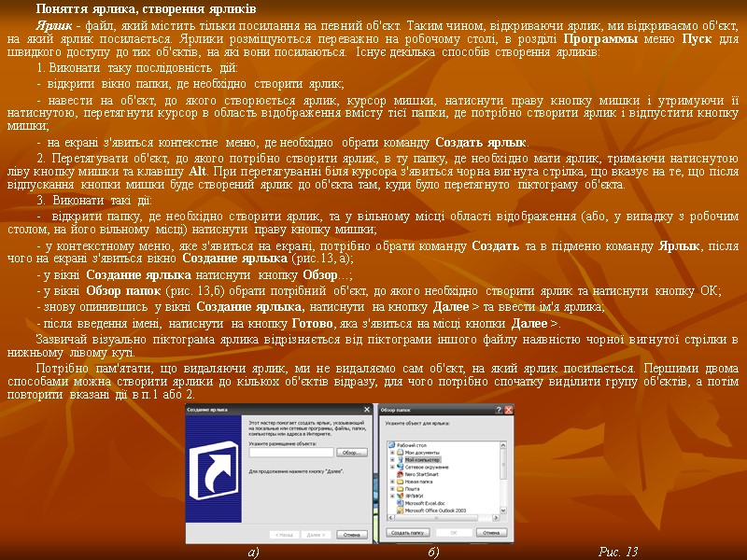Click the Microsoft Office Outlook 2003 icon
The width and height of the screenshot is (747, 560).
pos(401,511)
